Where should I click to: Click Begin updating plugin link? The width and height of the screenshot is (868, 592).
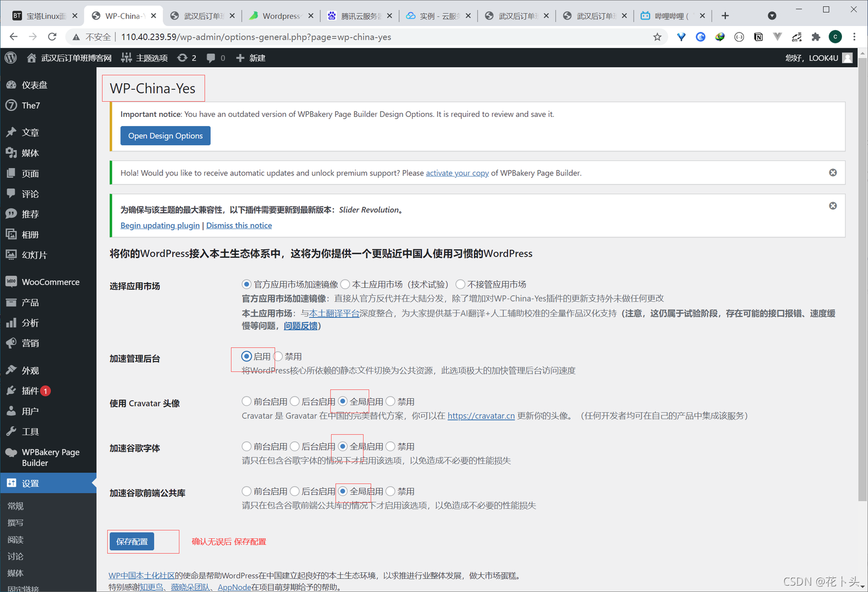(160, 226)
